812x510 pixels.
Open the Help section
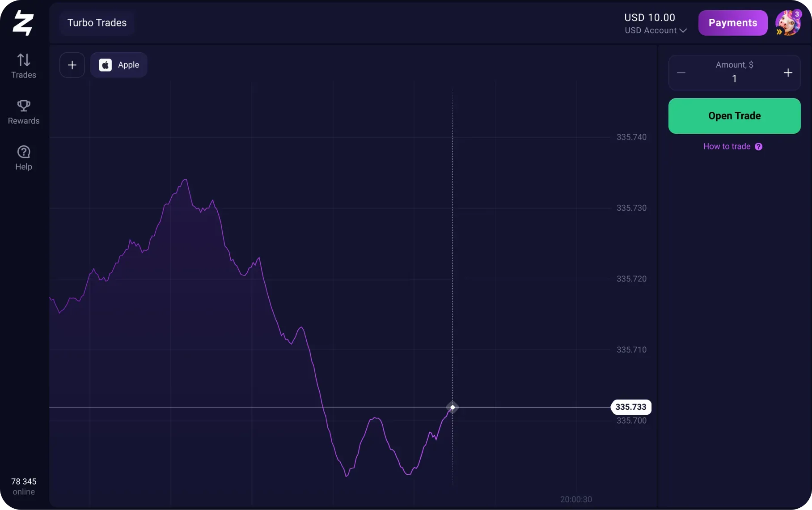point(24,158)
